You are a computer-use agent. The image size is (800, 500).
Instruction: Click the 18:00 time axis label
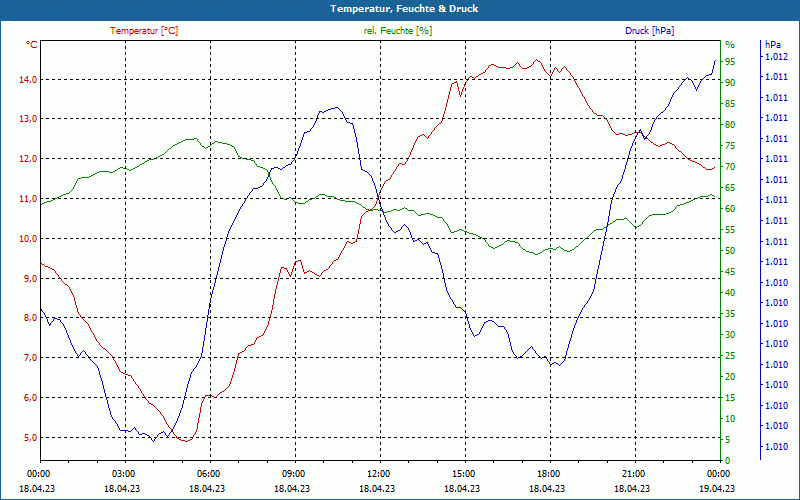click(x=549, y=473)
